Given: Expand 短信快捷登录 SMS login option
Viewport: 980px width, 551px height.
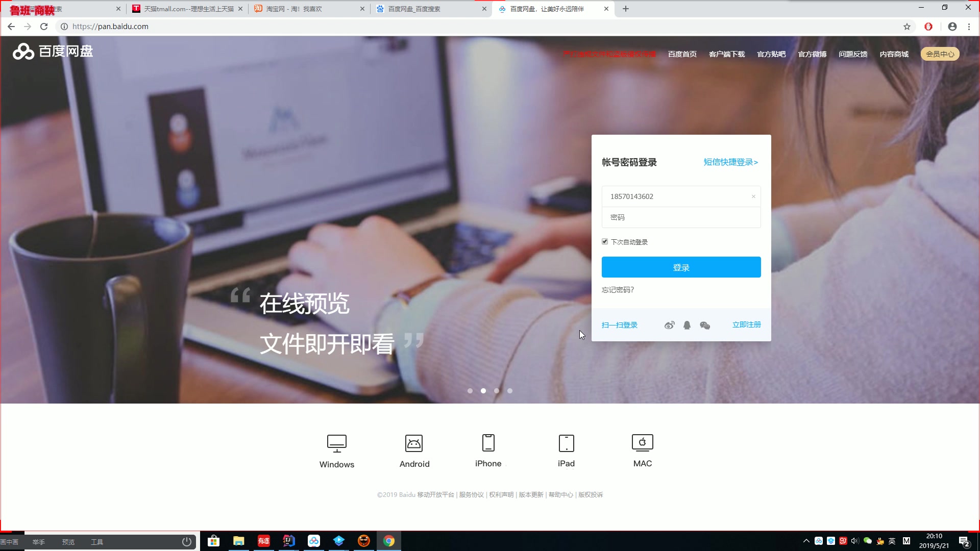Looking at the screenshot, I should (x=730, y=161).
